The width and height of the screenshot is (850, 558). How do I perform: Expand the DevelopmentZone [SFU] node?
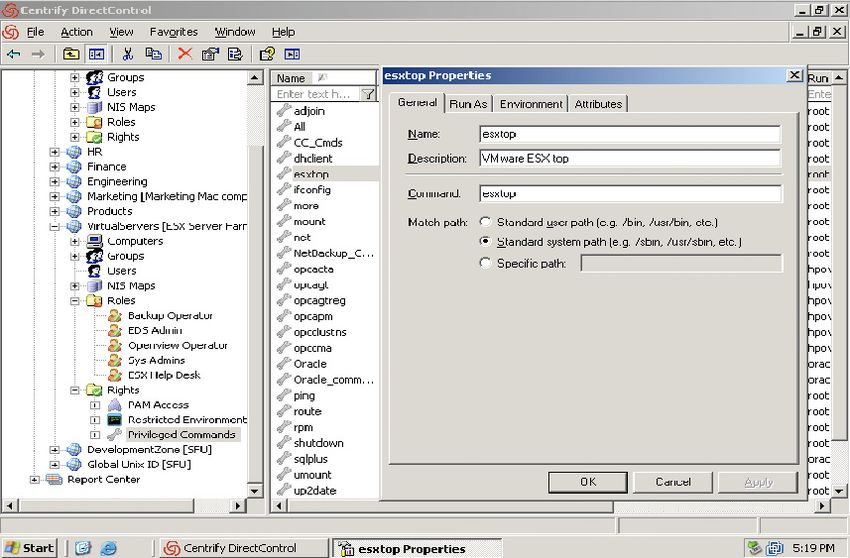[54, 450]
